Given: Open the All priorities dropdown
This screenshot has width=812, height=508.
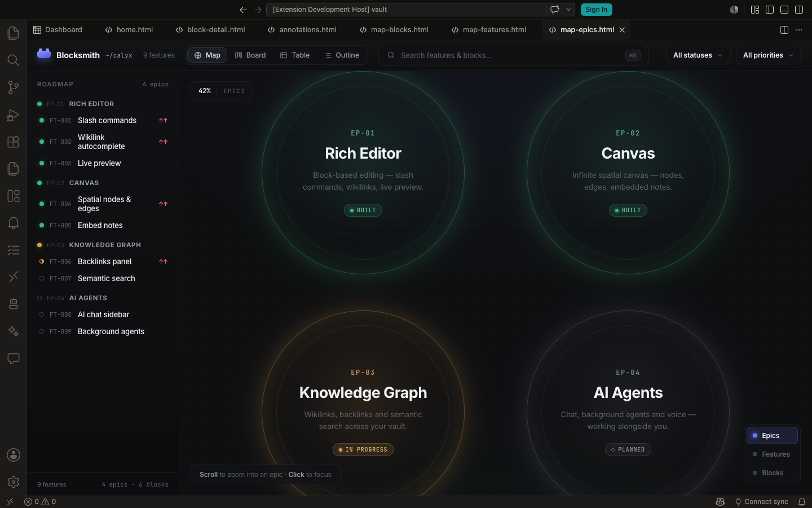Looking at the screenshot, I should (x=769, y=55).
